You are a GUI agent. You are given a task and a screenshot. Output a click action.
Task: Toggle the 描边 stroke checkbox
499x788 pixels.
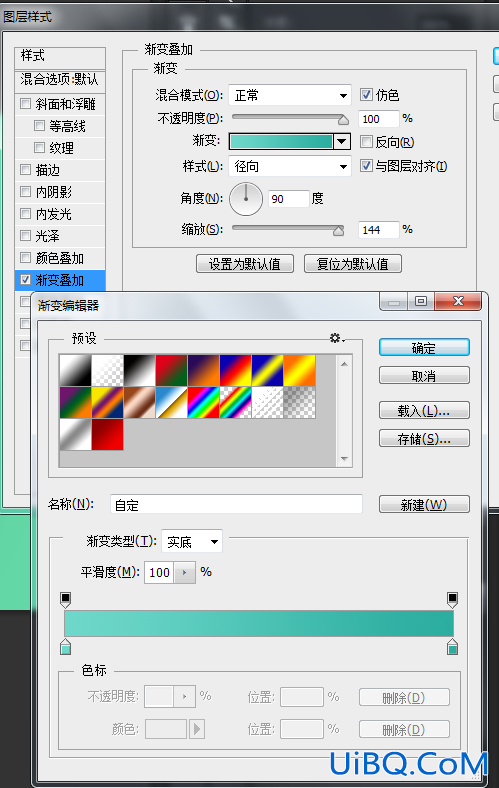(x=25, y=169)
